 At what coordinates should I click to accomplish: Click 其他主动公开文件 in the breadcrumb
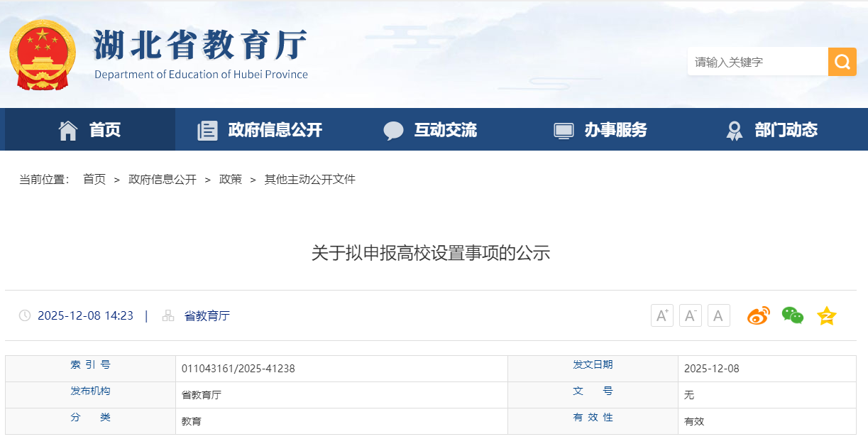pyautogui.click(x=309, y=179)
